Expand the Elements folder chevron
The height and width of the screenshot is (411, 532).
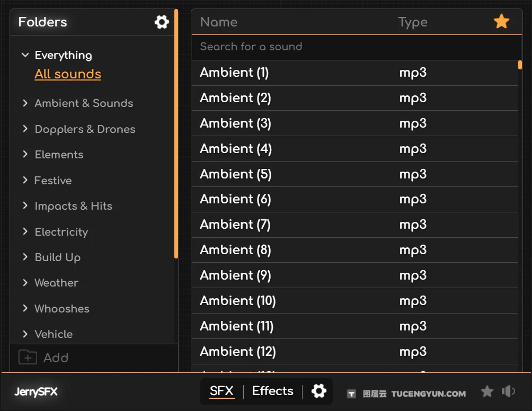point(25,154)
